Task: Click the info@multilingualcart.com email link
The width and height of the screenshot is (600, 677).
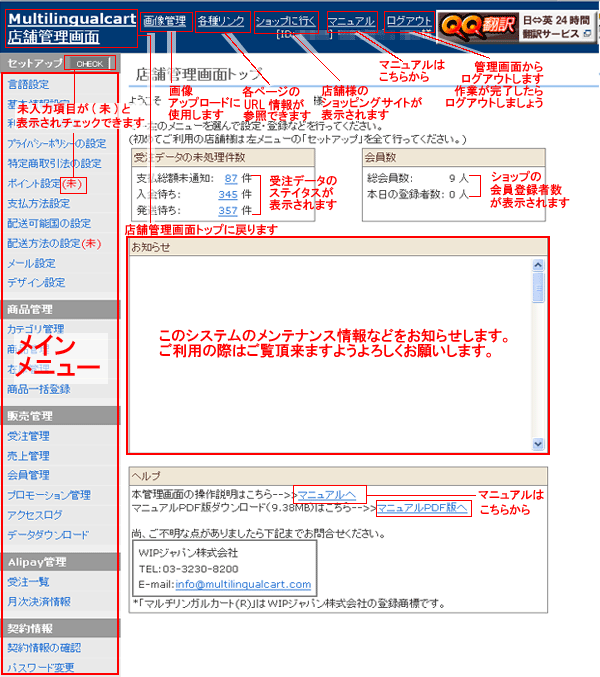Action: click(243, 584)
